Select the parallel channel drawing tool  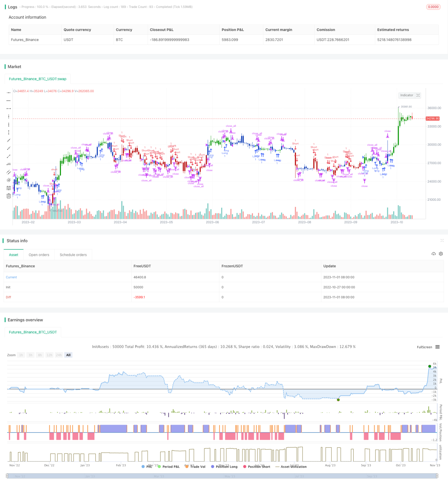(x=9, y=172)
